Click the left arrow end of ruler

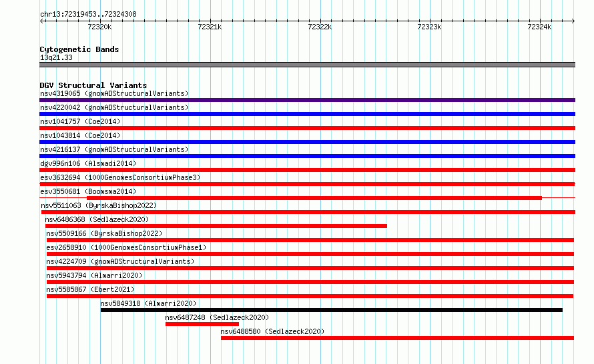click(41, 21)
